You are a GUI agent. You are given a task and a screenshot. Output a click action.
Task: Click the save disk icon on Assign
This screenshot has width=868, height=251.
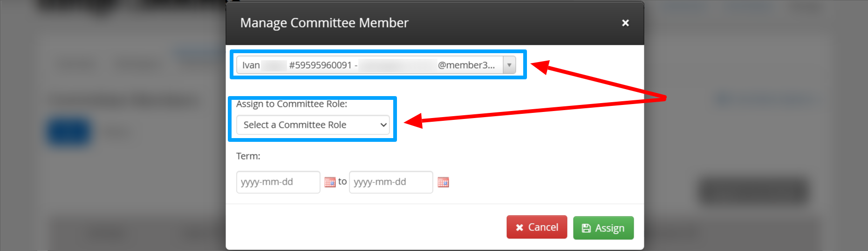586,228
